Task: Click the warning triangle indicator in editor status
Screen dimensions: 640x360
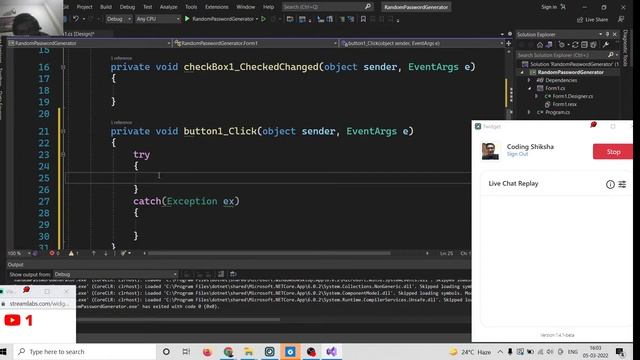Action: (71, 253)
